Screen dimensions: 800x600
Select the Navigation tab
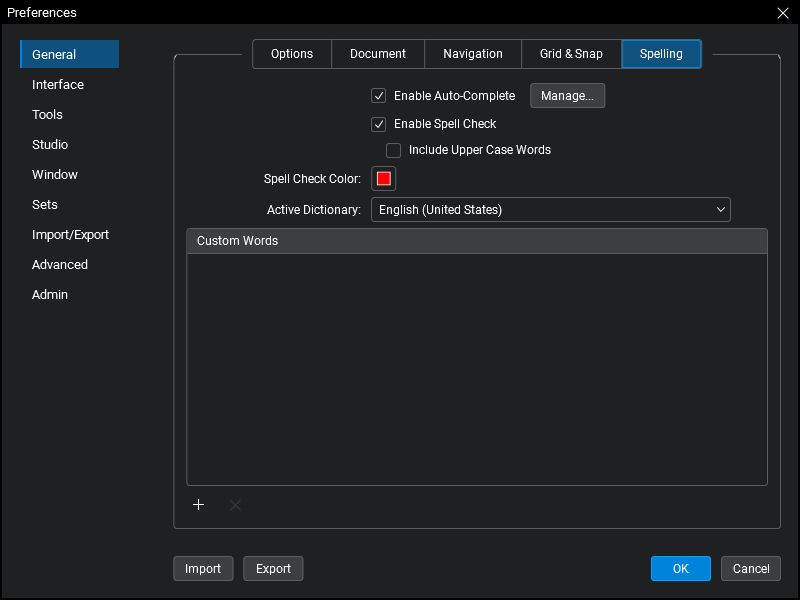coord(473,54)
